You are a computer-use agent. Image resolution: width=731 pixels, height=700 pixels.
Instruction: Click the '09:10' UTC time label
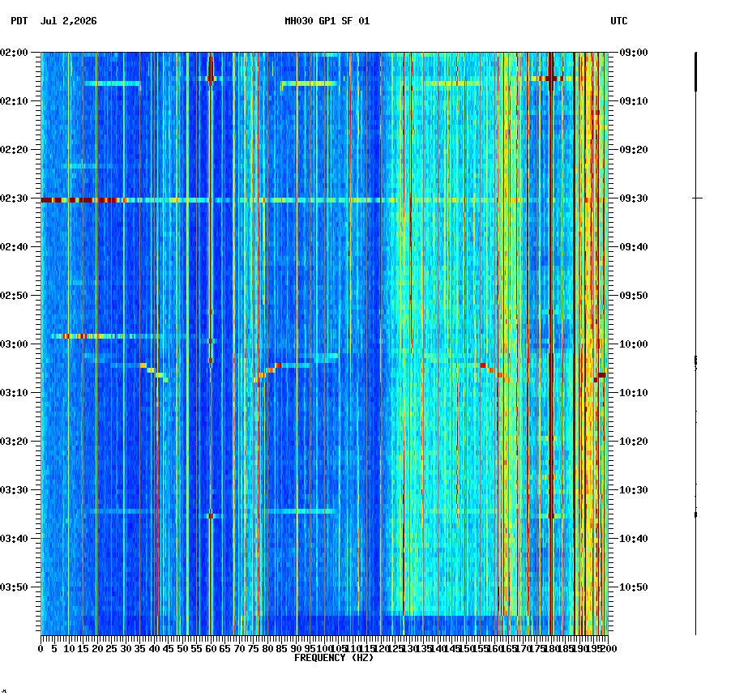[634, 100]
